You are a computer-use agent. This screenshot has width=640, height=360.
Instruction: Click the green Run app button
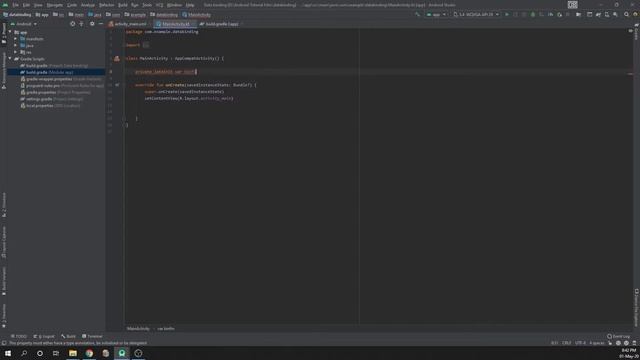click(x=507, y=15)
